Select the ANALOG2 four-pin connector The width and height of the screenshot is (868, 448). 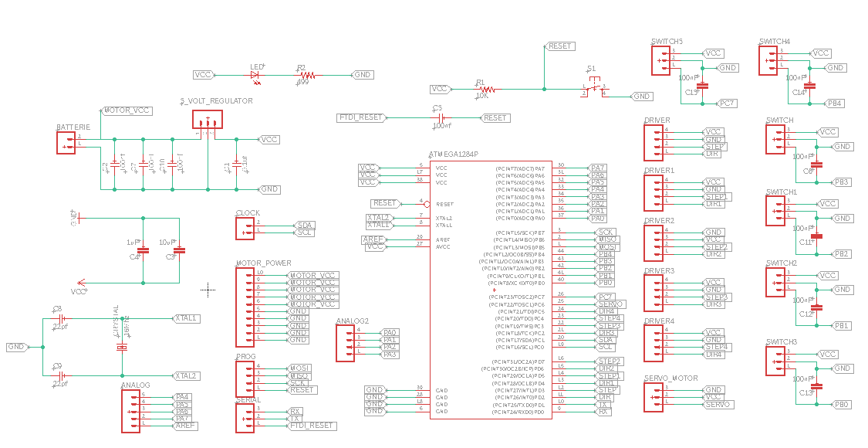point(345,343)
